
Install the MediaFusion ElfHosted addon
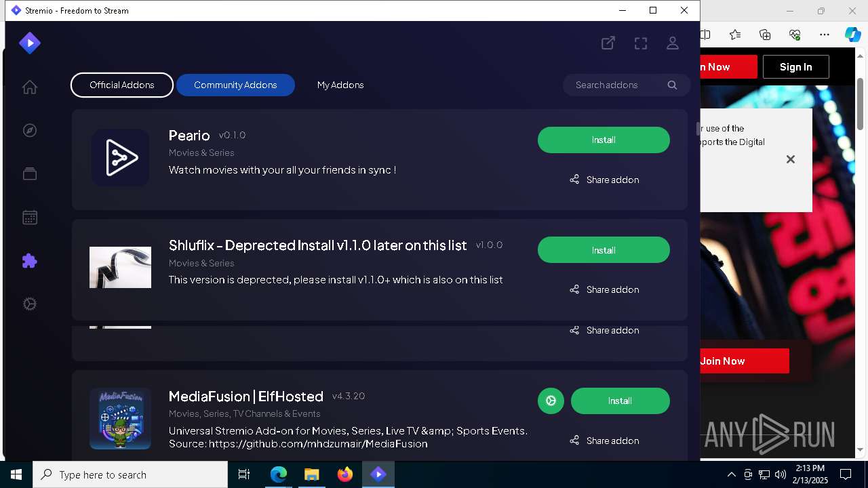click(620, 401)
